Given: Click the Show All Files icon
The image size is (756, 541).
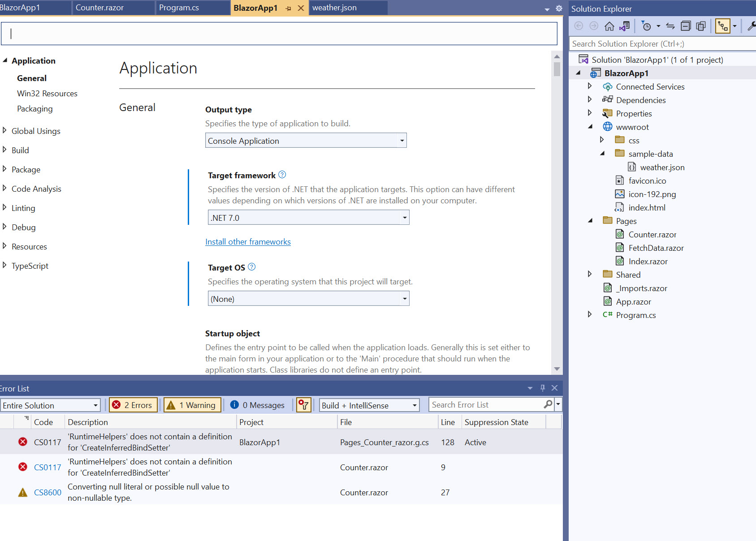Looking at the screenshot, I should (x=701, y=26).
